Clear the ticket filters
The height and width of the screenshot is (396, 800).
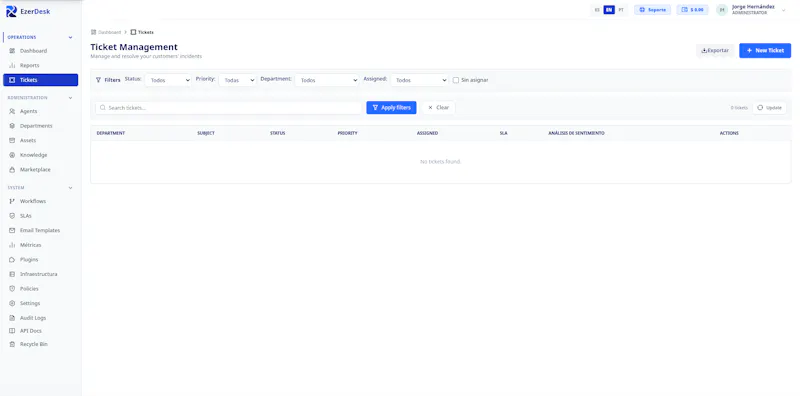pos(439,108)
